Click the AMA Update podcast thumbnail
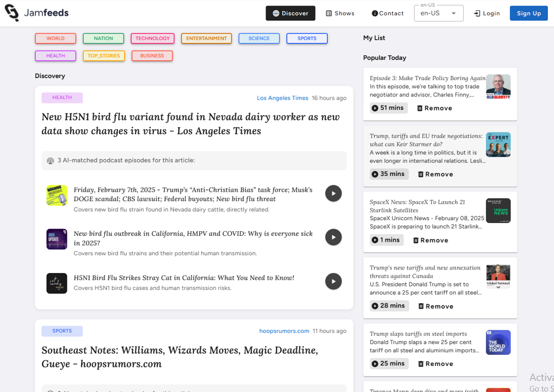The image size is (554, 392). pos(57,239)
